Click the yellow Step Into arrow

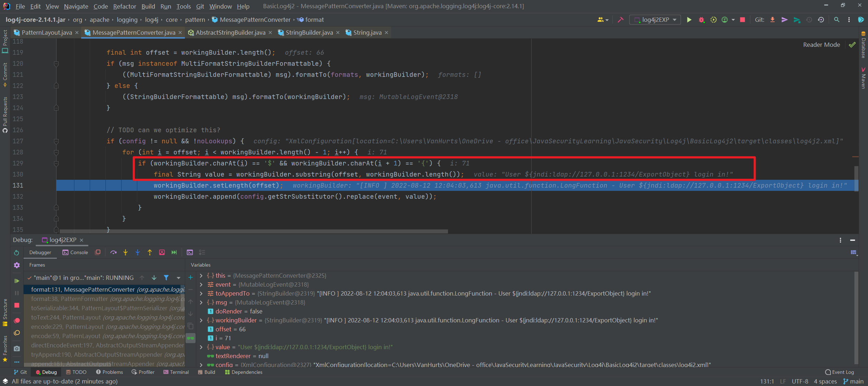(125, 252)
